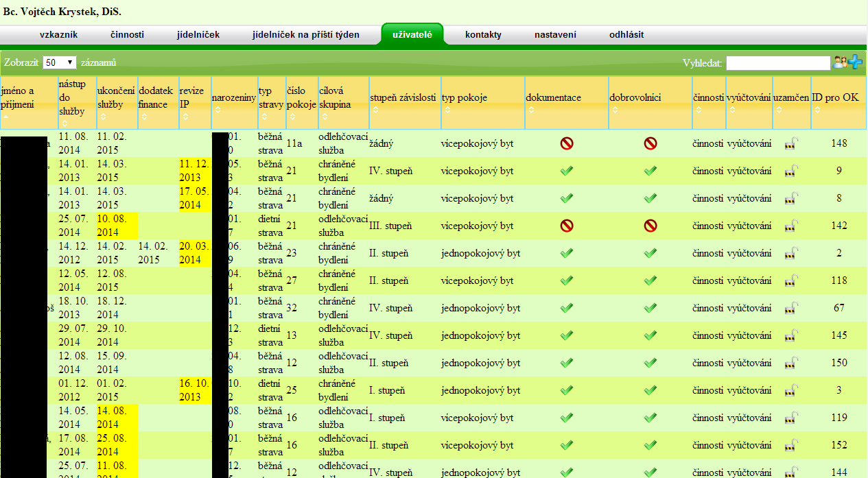This screenshot has width=868, height=478.
Task: Click unlocked padlock in row ID 3
Action: click(x=791, y=390)
